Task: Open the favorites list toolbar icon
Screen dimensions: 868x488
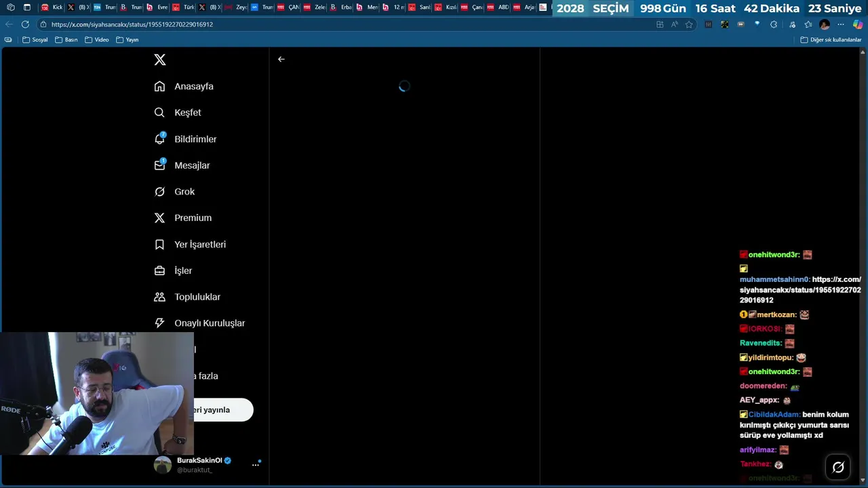Action: [x=808, y=24]
